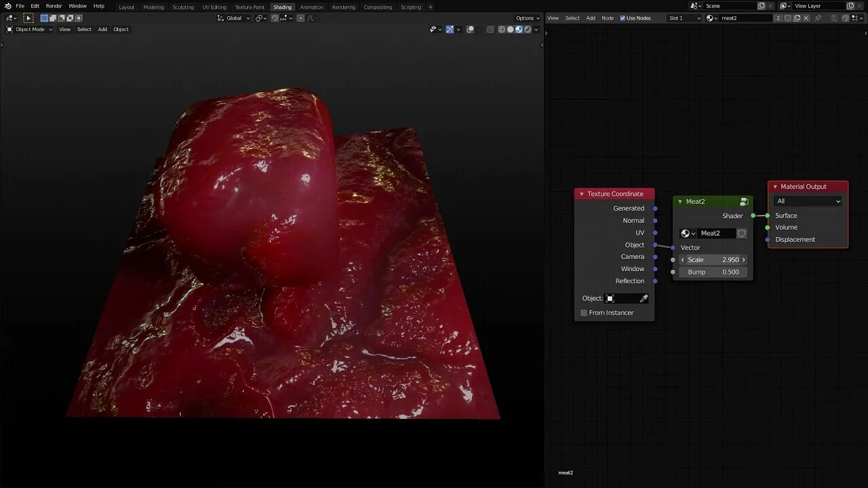Toggle fake user shield in node editor header
The height and width of the screenshot is (488, 868).
pyautogui.click(x=787, y=18)
